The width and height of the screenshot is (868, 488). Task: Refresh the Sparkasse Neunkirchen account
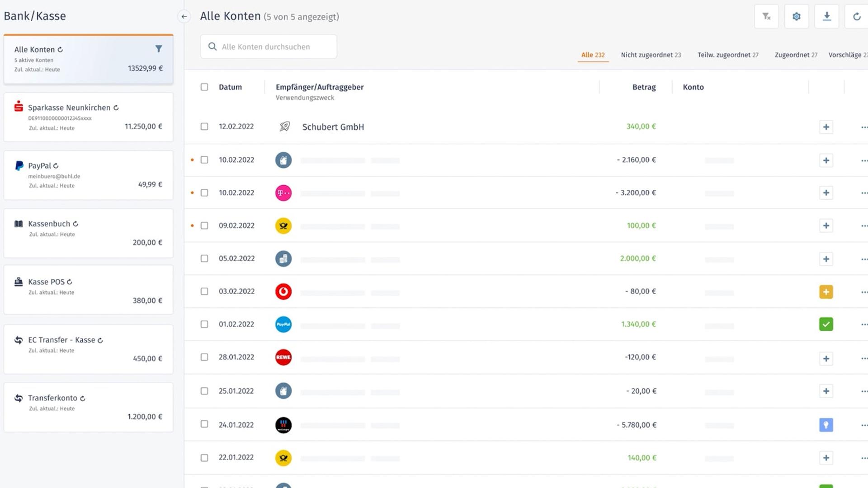coord(116,108)
